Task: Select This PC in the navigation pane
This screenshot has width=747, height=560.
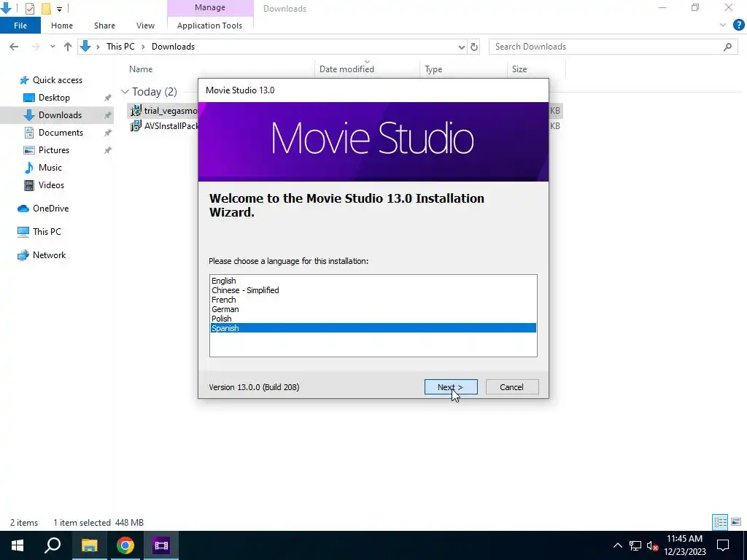Action: coord(47,231)
